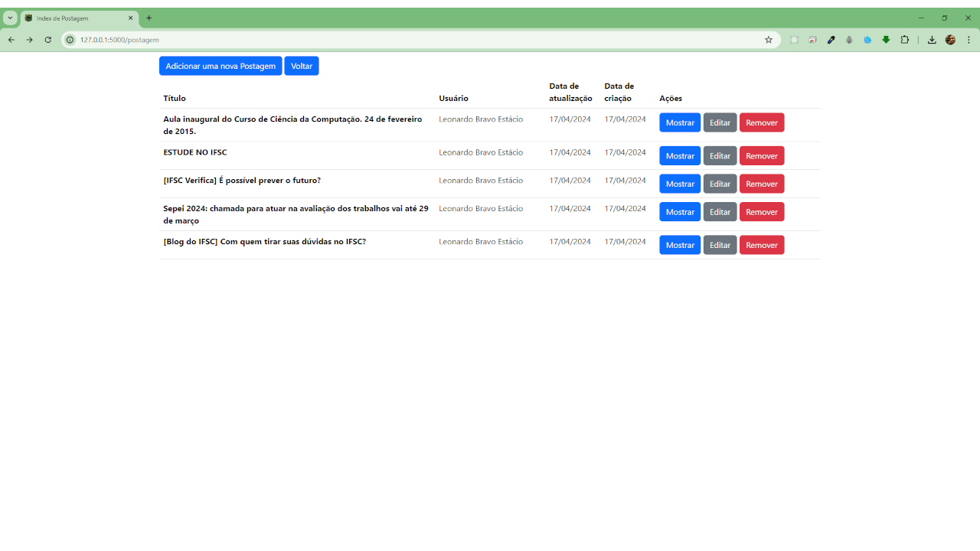Click Editar for the Sepei 2024 post
This screenshot has width=980, height=551.
[x=720, y=212]
